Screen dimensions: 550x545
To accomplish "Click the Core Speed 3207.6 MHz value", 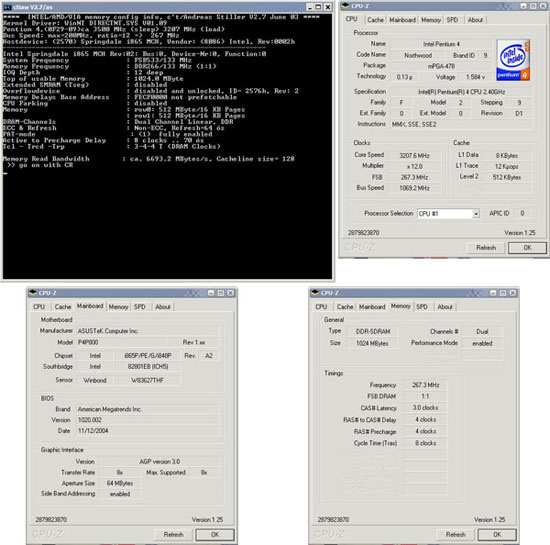I will [414, 155].
